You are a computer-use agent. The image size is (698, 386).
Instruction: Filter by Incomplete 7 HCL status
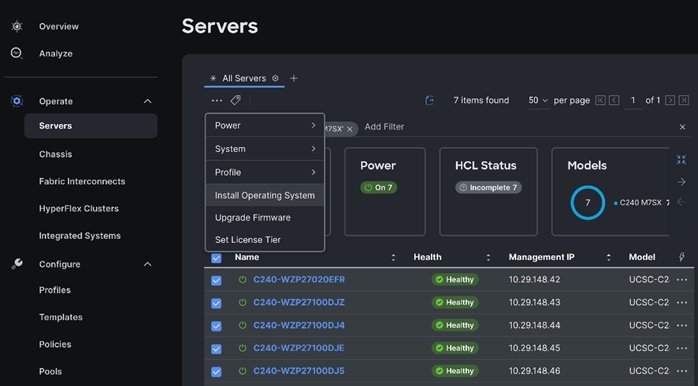[488, 187]
